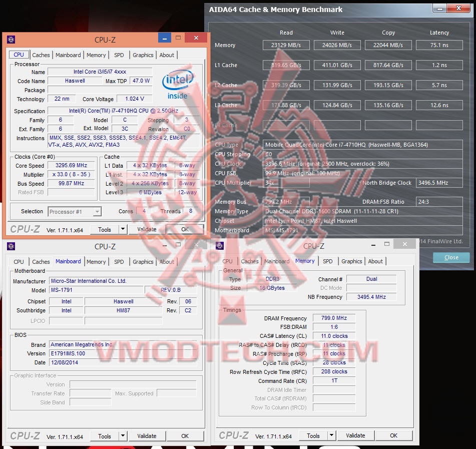Open SPD tab in Memory CPU-Z window
This screenshot has height=449, width=476.
pos(327,261)
